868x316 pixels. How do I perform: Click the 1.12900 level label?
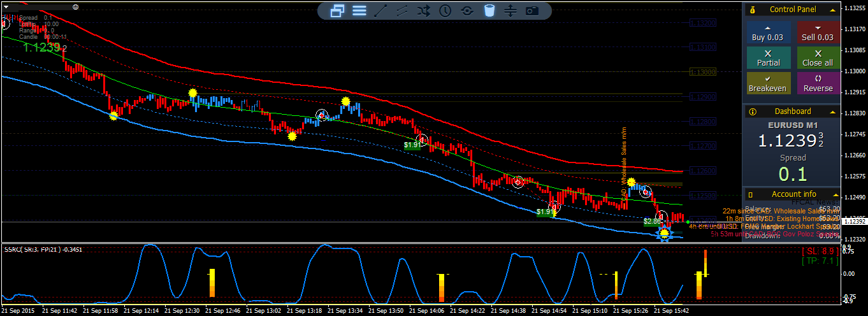coord(703,97)
